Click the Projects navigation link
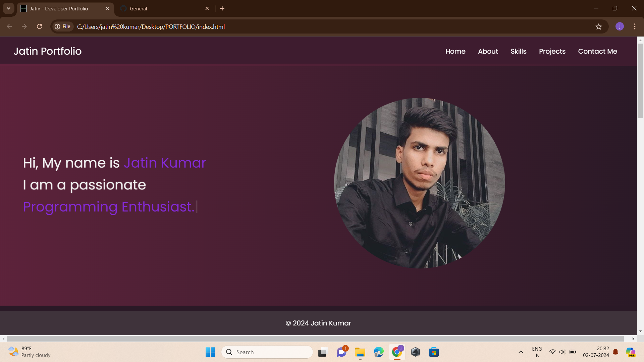 552,51
